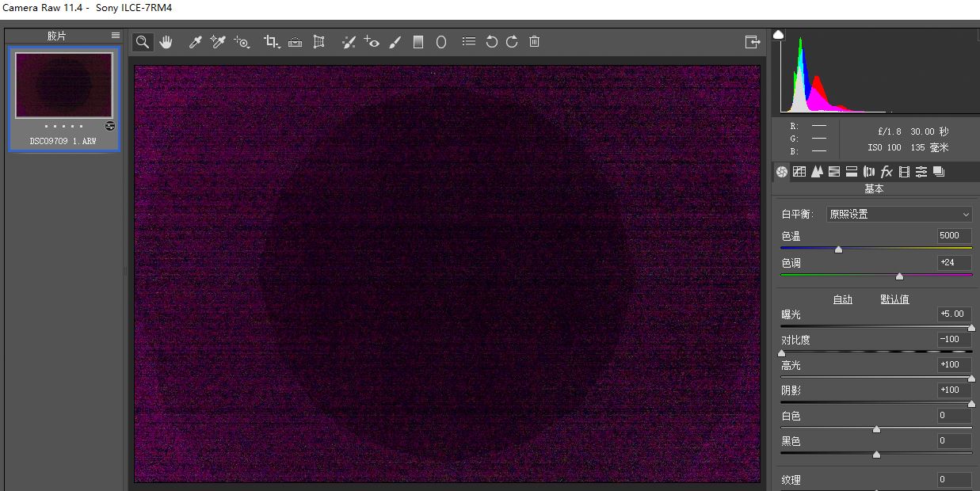Image resolution: width=980 pixels, height=491 pixels.
Task: Open the fx Effects panel tab
Action: [x=887, y=172]
